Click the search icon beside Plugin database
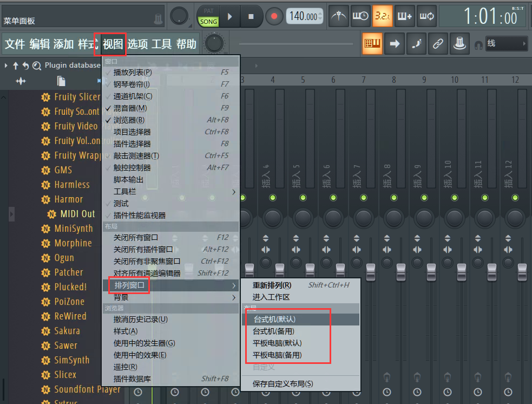The image size is (532, 404). 37,66
